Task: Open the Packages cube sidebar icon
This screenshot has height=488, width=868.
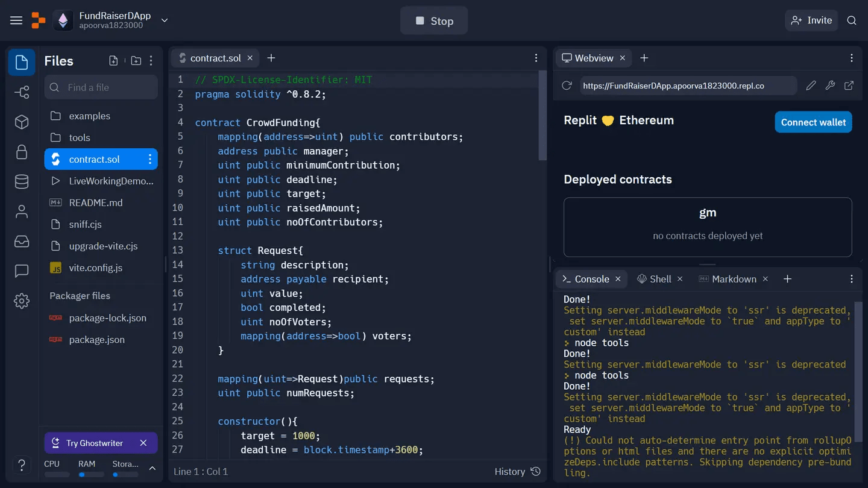Action: (x=22, y=122)
